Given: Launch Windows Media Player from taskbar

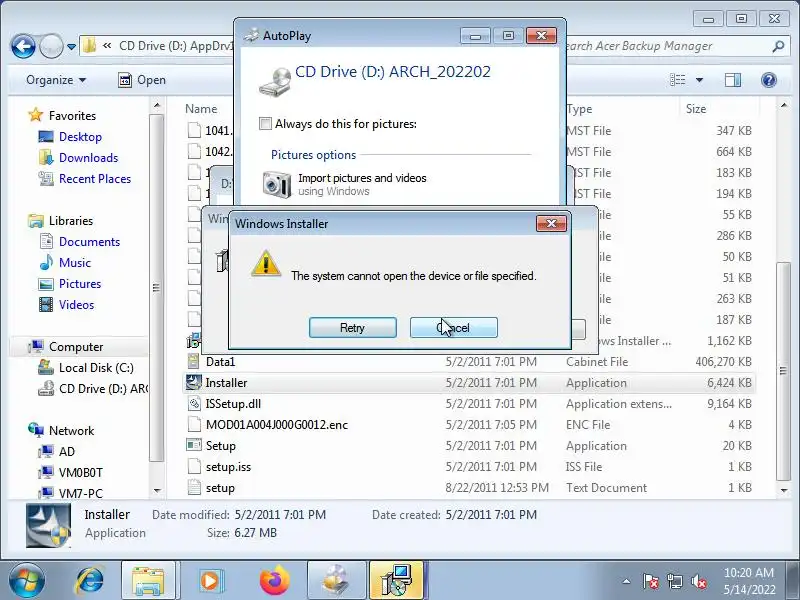Looking at the screenshot, I should [210, 581].
